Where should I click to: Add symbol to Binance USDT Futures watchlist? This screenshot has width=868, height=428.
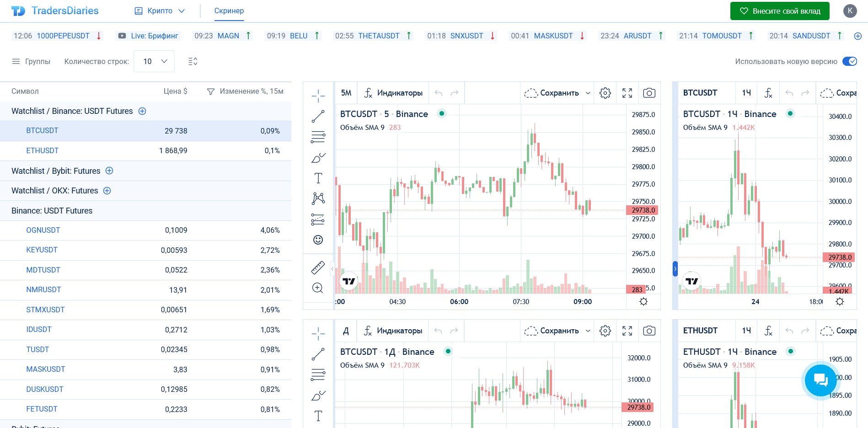pos(142,111)
